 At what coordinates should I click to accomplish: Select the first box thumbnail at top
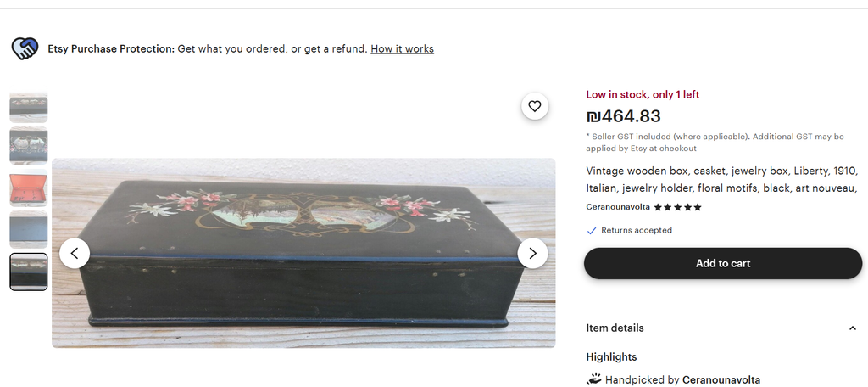pos(29,106)
